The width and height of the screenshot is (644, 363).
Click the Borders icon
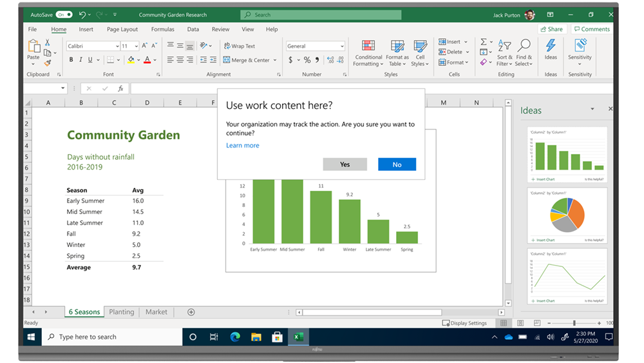pyautogui.click(x=111, y=60)
